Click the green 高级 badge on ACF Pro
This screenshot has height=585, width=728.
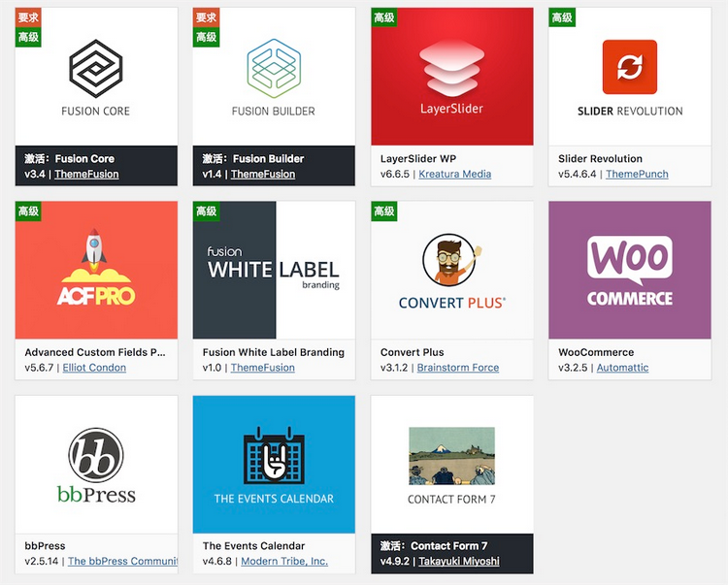pos(28,211)
